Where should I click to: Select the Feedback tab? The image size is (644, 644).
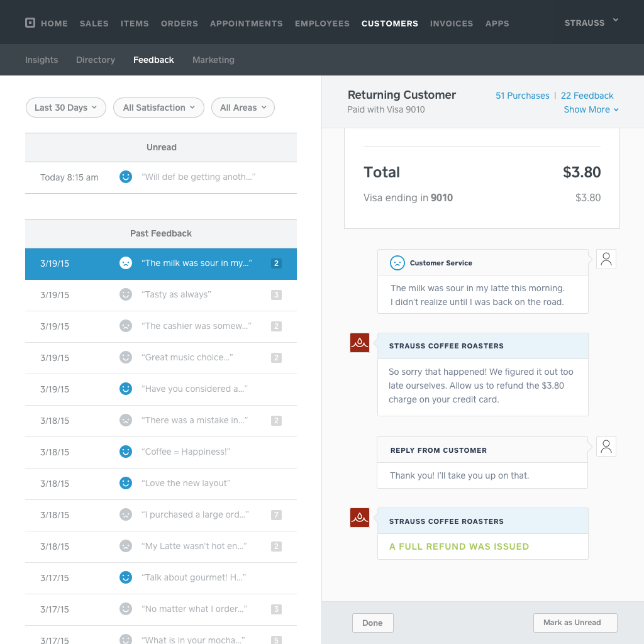[x=153, y=60]
